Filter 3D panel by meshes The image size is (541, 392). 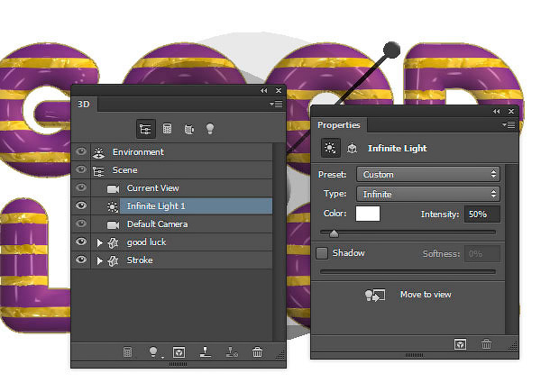pos(168,129)
